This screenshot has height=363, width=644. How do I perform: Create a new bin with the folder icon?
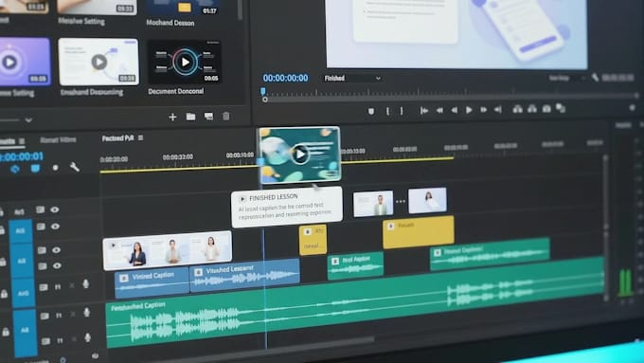(190, 117)
